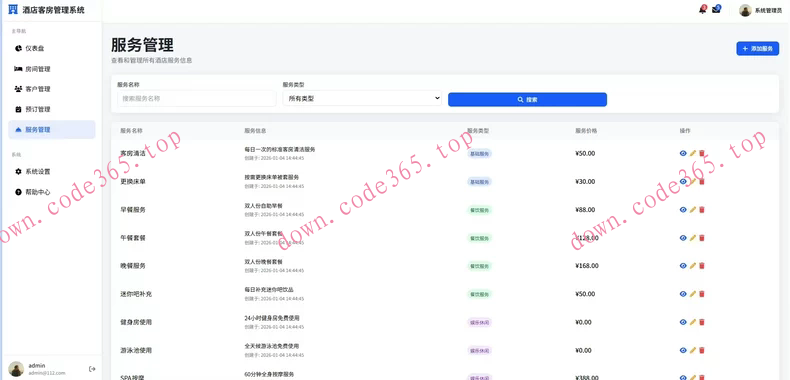Image resolution: width=790 pixels, height=380 pixels.
Task: Click the 服务价格 column header
Action: 586,131
